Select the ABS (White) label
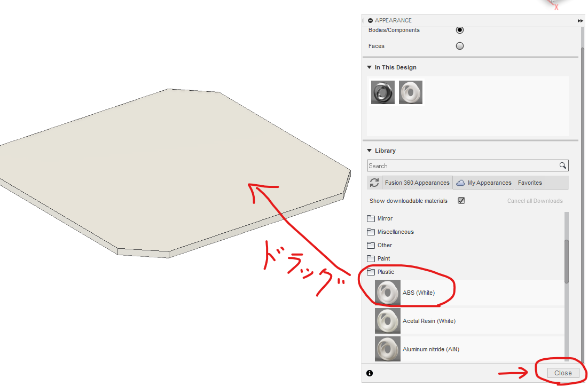This screenshot has height=386, width=588. pos(419,293)
